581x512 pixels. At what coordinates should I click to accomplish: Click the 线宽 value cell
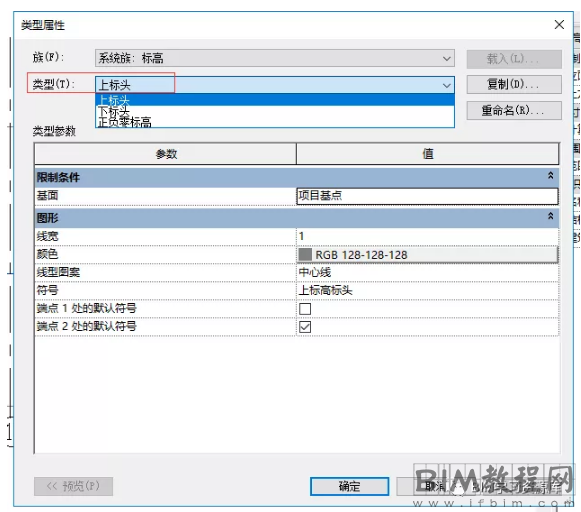[x=427, y=236]
